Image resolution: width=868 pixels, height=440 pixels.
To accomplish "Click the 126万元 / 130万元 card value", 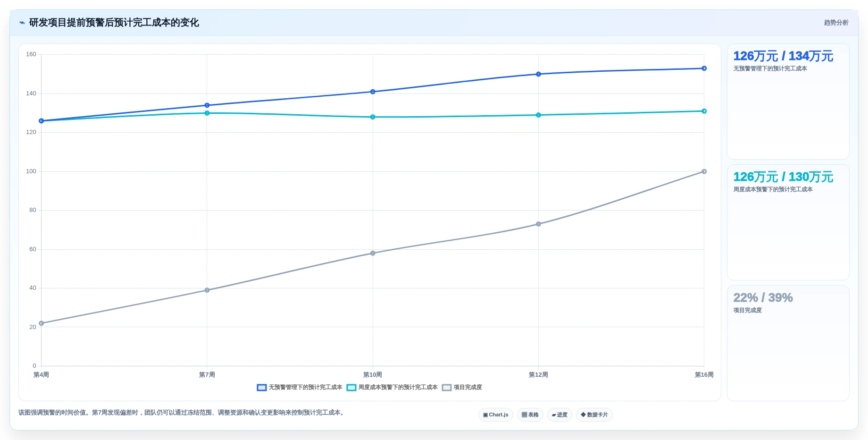I will (783, 177).
